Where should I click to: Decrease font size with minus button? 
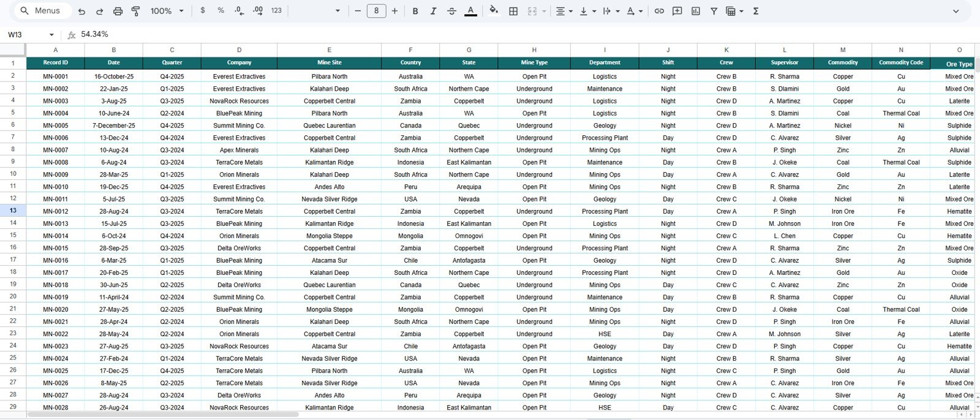(358, 11)
